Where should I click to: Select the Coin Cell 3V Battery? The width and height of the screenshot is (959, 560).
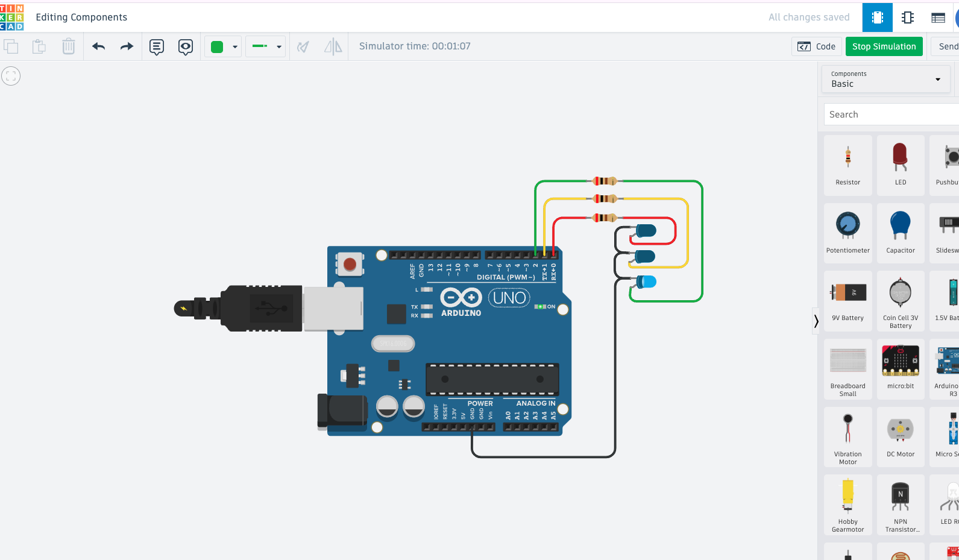tap(901, 301)
